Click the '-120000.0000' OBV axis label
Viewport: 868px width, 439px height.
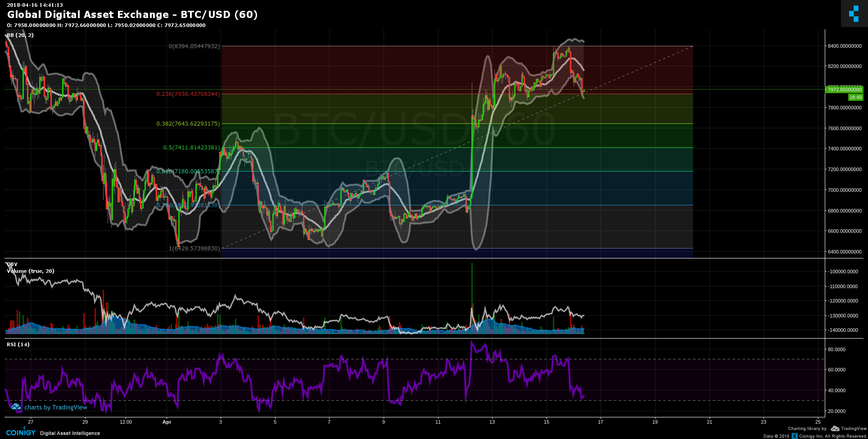click(x=842, y=301)
